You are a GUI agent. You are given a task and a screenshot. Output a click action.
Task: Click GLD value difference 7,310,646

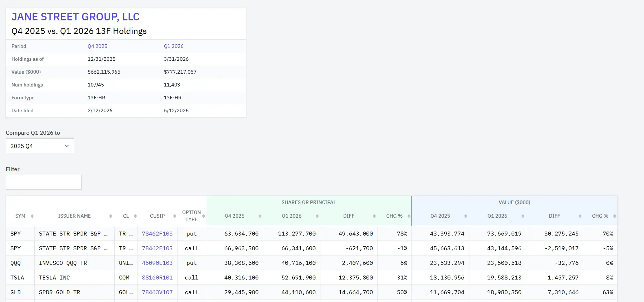click(563, 292)
